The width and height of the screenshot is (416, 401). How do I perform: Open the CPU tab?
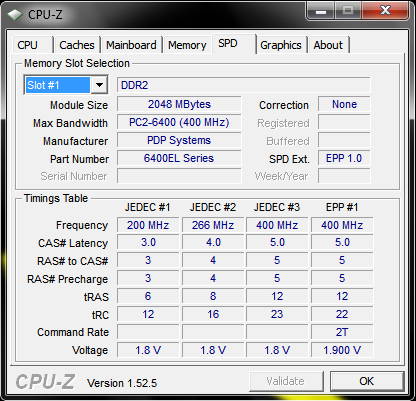pos(32,45)
